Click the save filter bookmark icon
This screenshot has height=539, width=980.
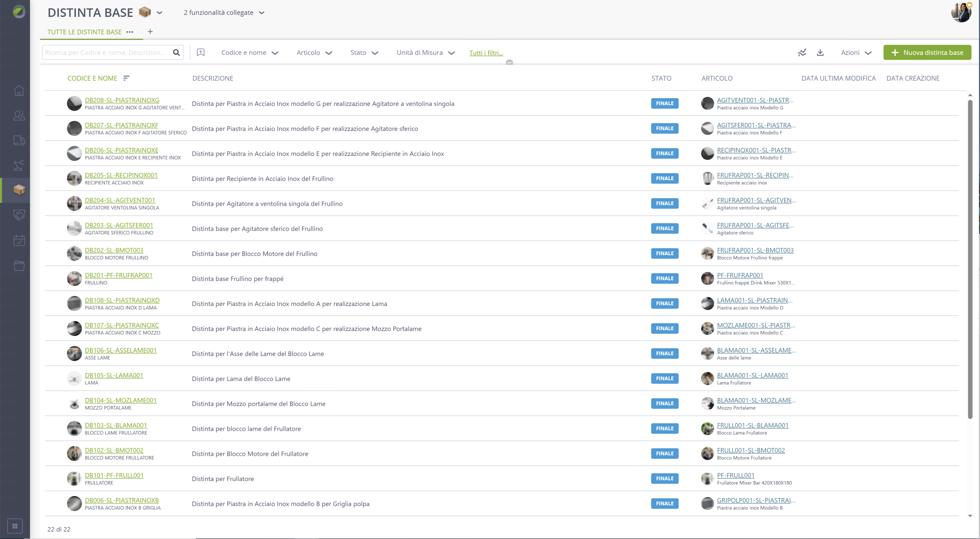click(201, 52)
